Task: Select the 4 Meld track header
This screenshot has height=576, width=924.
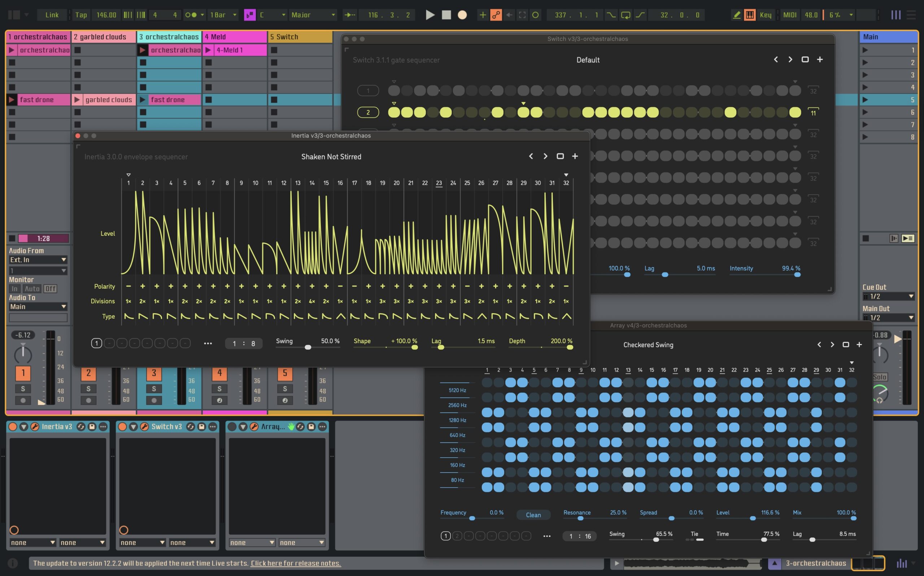Action: coord(234,36)
